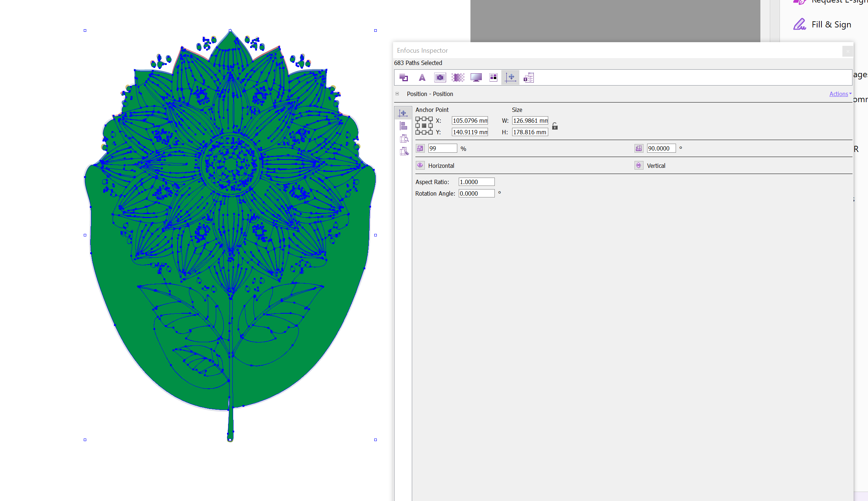
Task: Click the Rotation Angle field
Action: (x=476, y=193)
